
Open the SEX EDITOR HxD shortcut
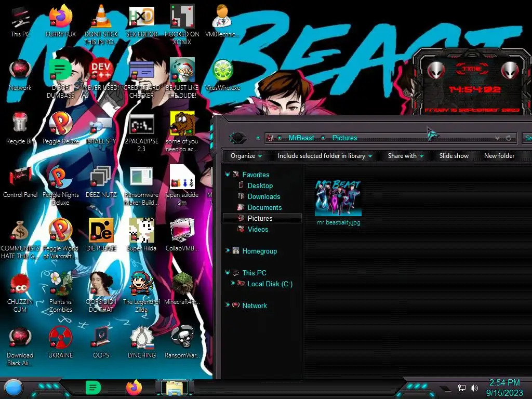pos(141,21)
